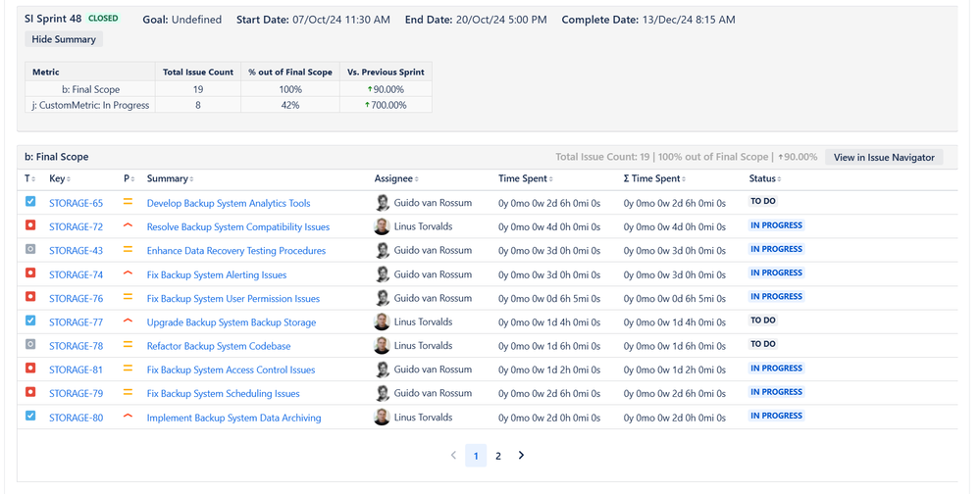Open issue key STORAGE-80
The height and width of the screenshot is (494, 980).
(77, 418)
